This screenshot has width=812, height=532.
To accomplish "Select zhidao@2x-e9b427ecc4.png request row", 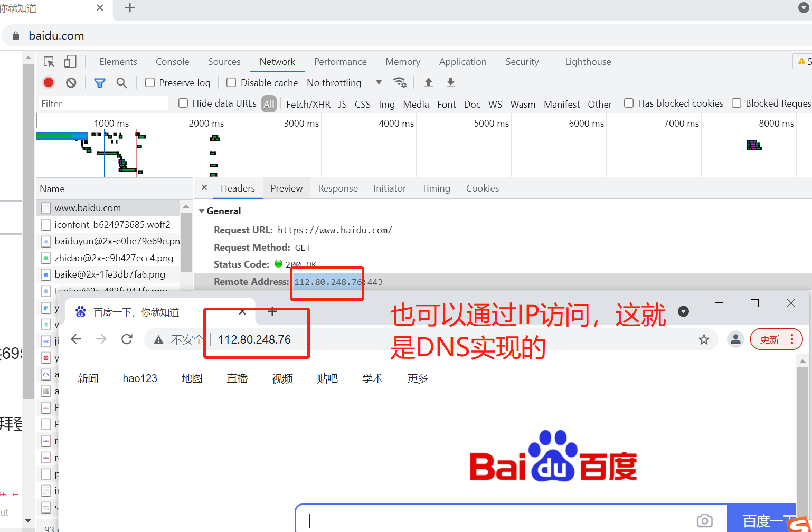I will tap(108, 258).
